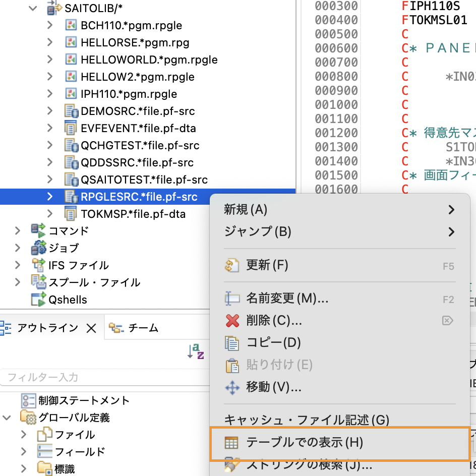This screenshot has width=476, height=476.
Task: Click the ジョブ (Jobs) node icon
Action: click(x=37, y=248)
